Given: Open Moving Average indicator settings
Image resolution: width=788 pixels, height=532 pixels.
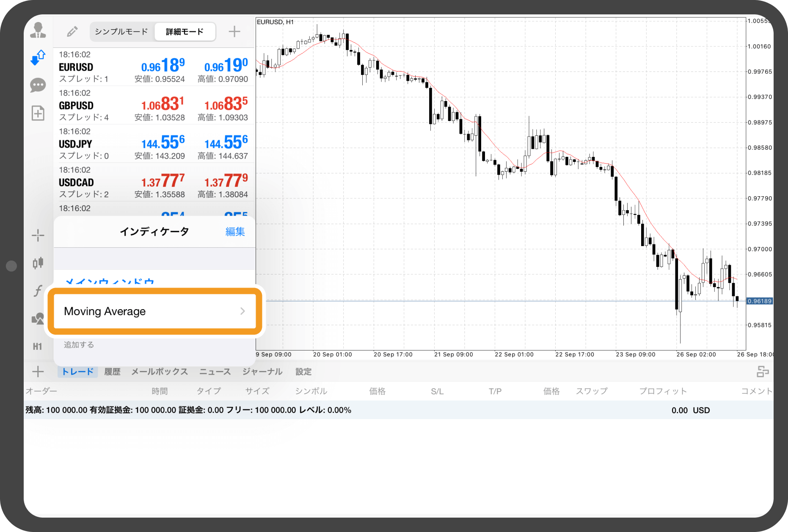Looking at the screenshot, I should point(155,311).
